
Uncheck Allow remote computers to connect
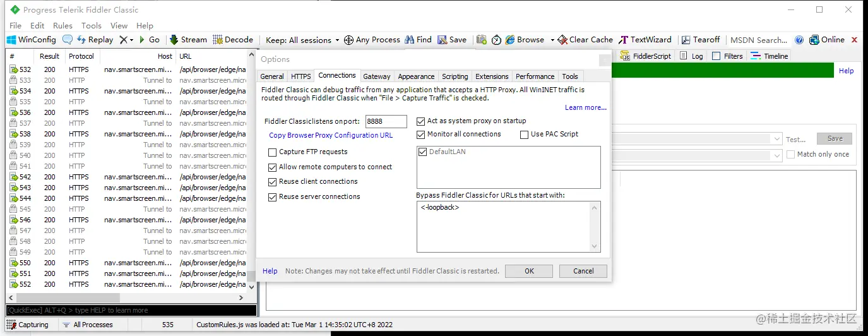tap(273, 167)
